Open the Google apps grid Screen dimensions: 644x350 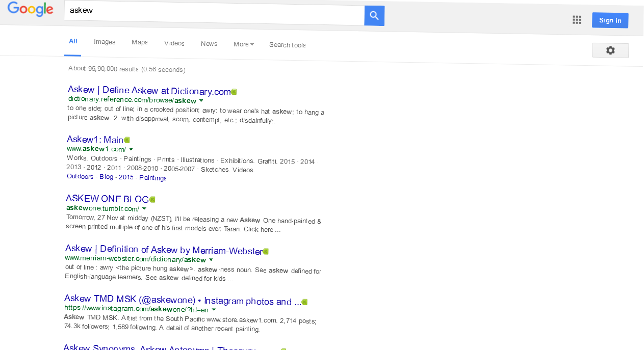click(577, 20)
